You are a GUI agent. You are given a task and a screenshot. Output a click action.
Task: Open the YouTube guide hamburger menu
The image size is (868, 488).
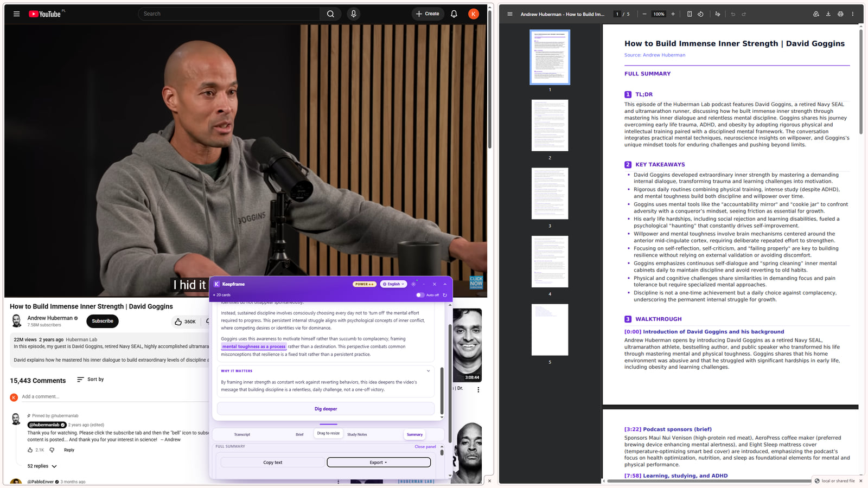17,14
